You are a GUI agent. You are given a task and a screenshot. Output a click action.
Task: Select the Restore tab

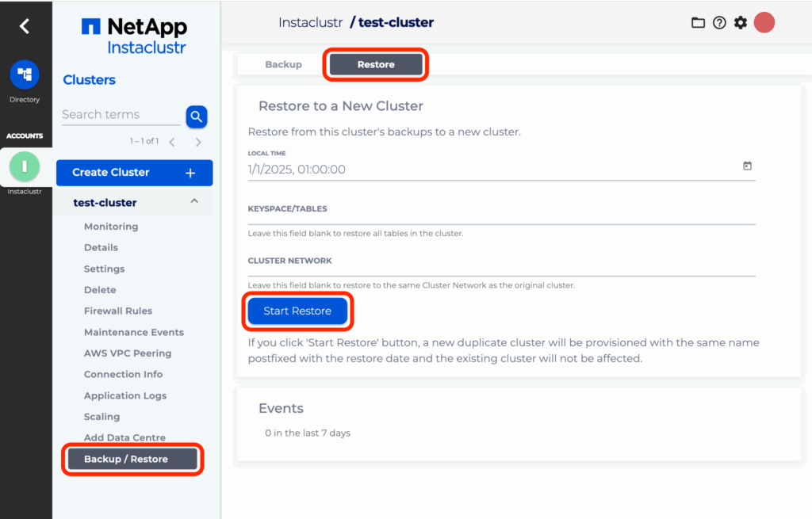(376, 65)
